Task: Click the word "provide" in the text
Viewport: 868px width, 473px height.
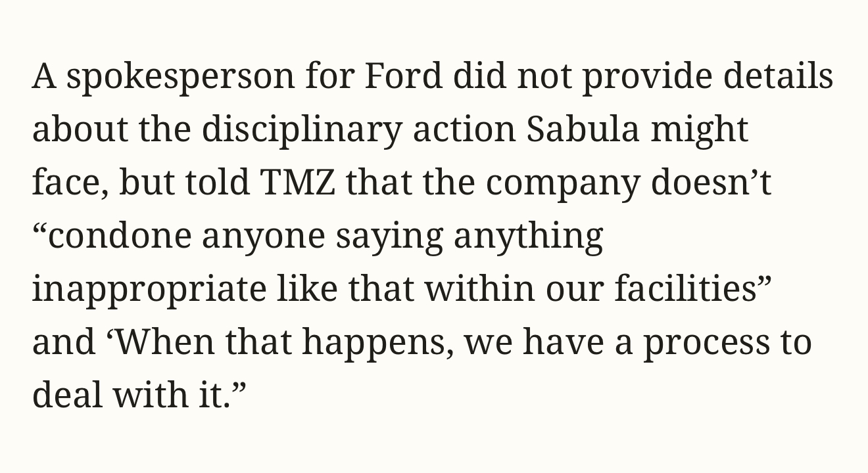Action: click(647, 76)
